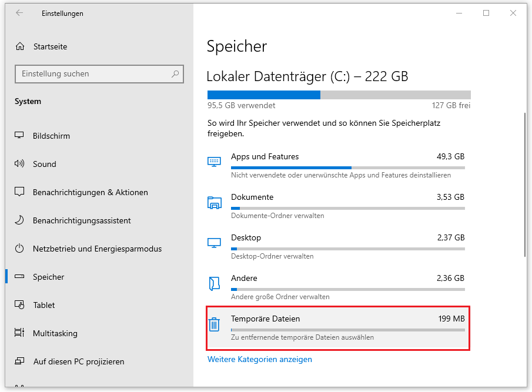Select the Tablet settings icon
The height and width of the screenshot is (392, 532).
coord(18,305)
